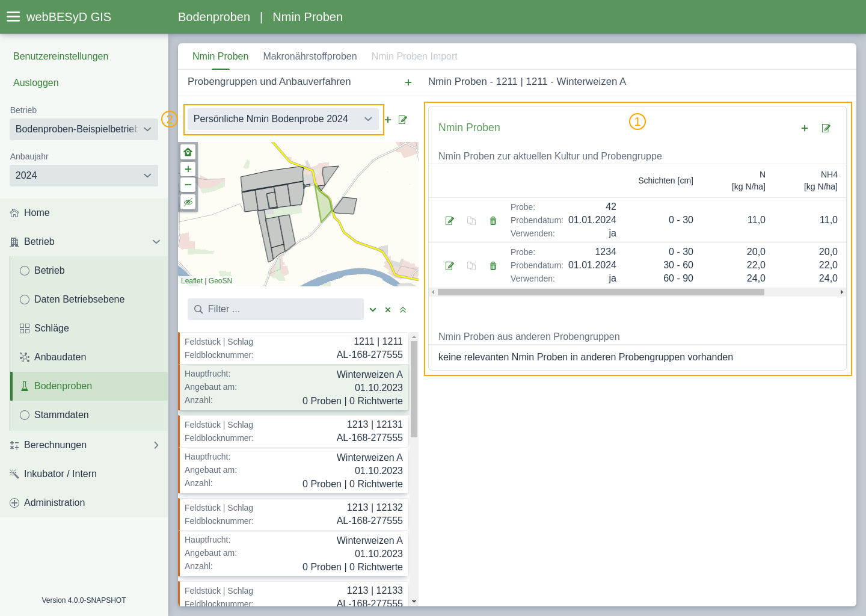Click NH4 [kg N/ha] column header

(x=820, y=180)
